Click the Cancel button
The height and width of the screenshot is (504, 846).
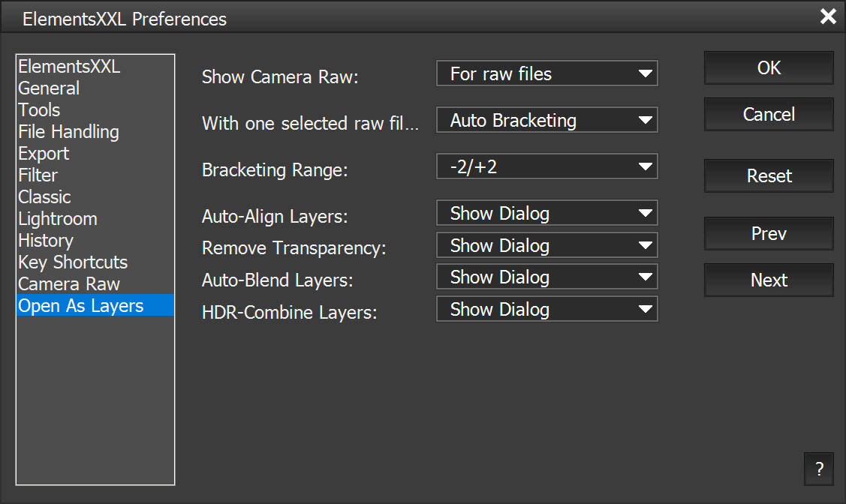769,115
